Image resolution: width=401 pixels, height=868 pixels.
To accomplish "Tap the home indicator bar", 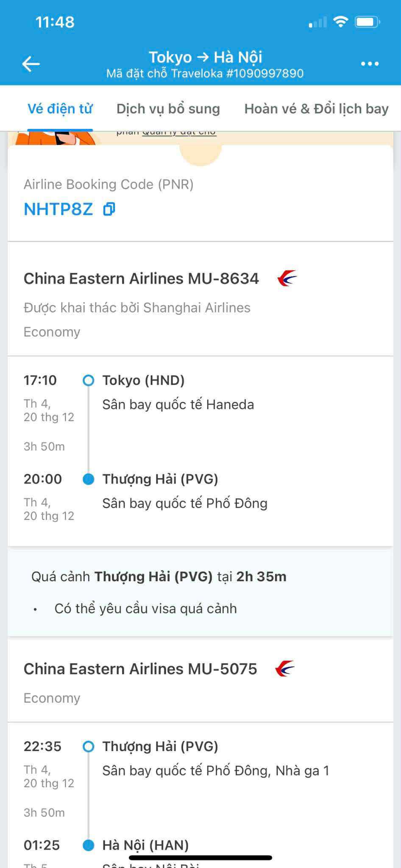I will [200, 858].
